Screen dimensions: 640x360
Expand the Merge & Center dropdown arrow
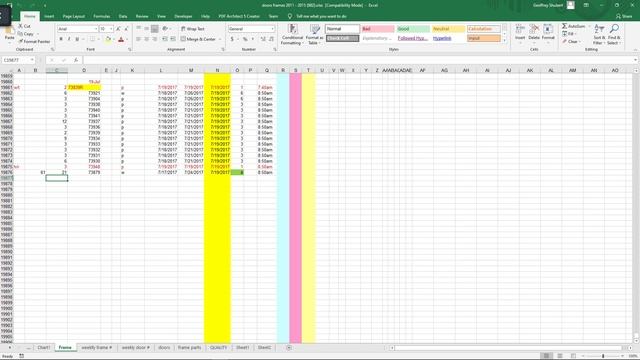coord(220,39)
